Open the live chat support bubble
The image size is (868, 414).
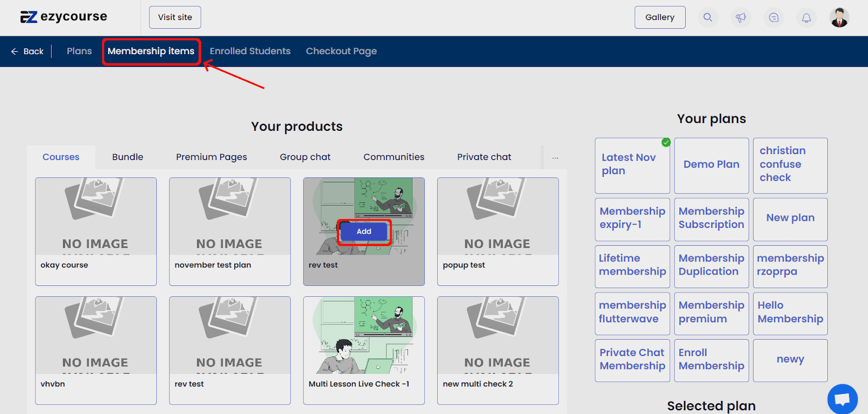pyautogui.click(x=842, y=399)
